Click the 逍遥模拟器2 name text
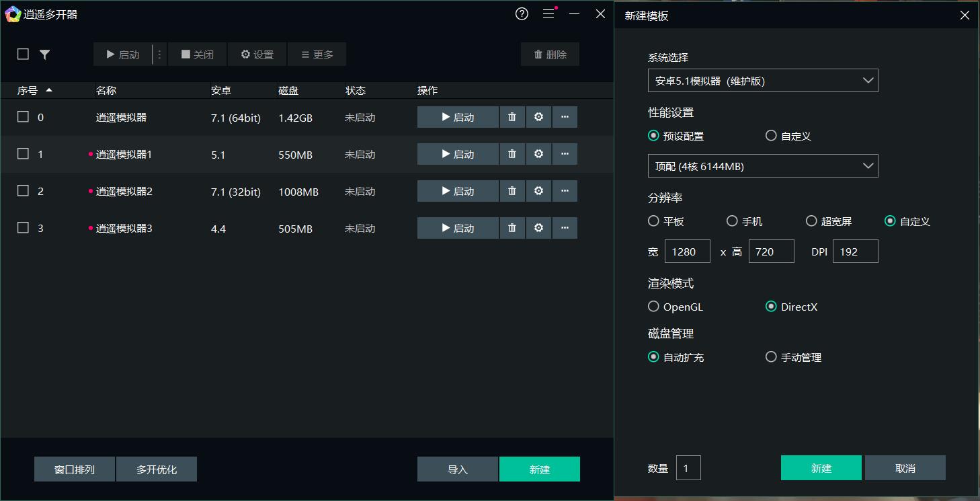 tap(124, 191)
